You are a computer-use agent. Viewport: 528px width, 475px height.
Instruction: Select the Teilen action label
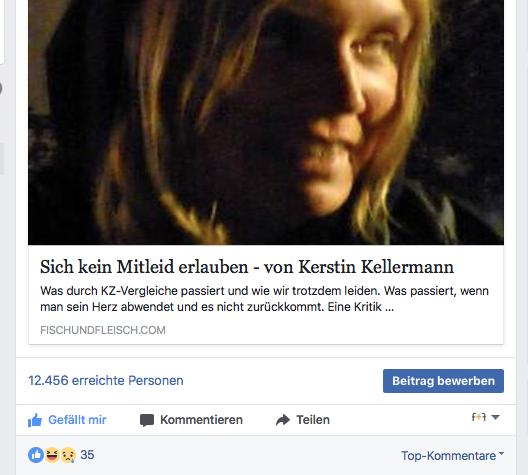point(313,420)
